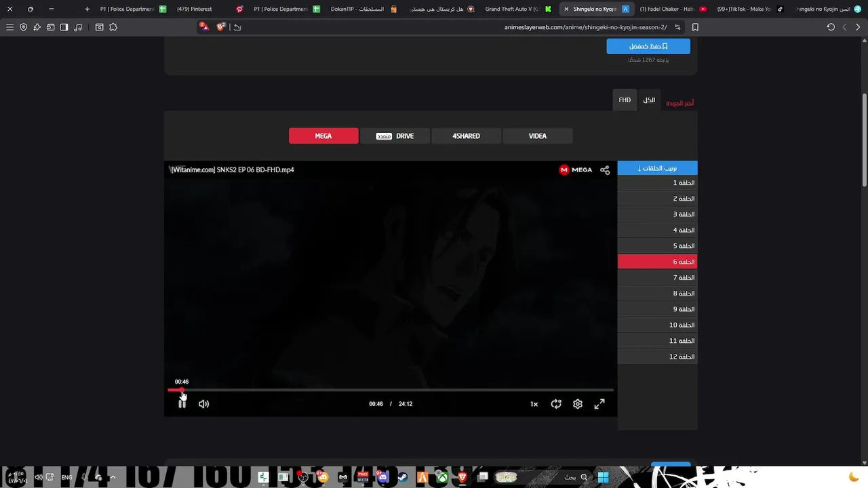Open Discord from the taskbar

(x=383, y=477)
